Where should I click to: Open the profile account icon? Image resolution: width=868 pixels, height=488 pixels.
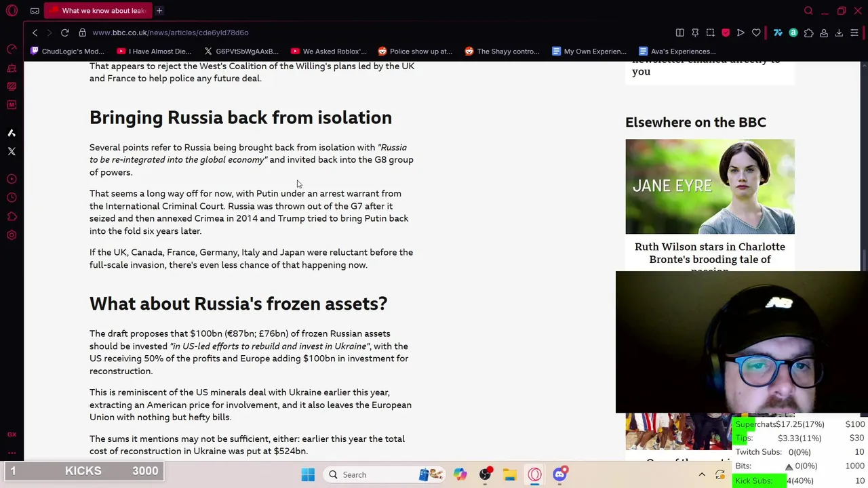(x=824, y=33)
